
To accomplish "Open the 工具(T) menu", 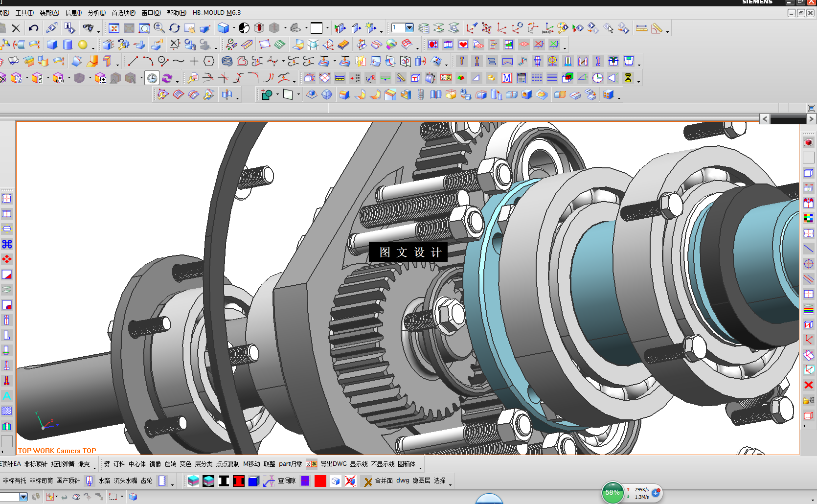I will [24, 13].
